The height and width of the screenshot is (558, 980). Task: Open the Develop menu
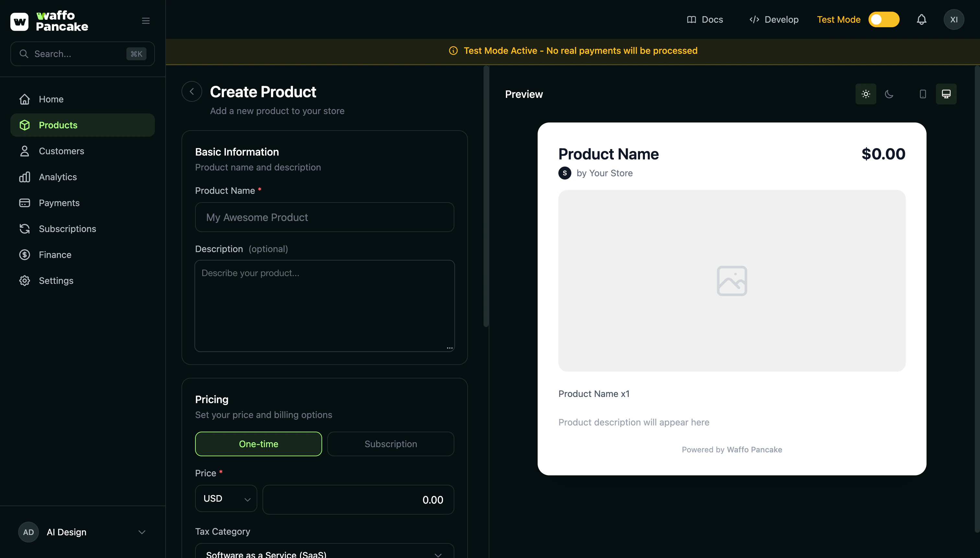774,19
